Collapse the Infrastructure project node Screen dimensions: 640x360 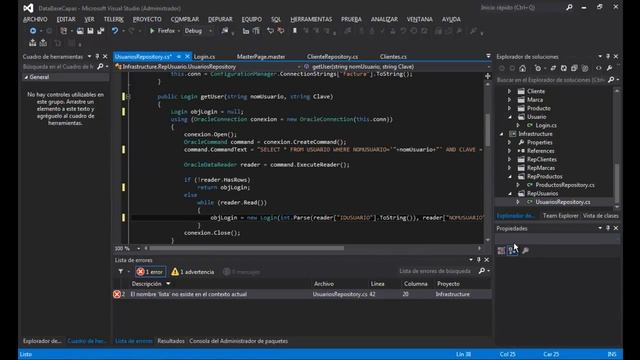(502, 134)
